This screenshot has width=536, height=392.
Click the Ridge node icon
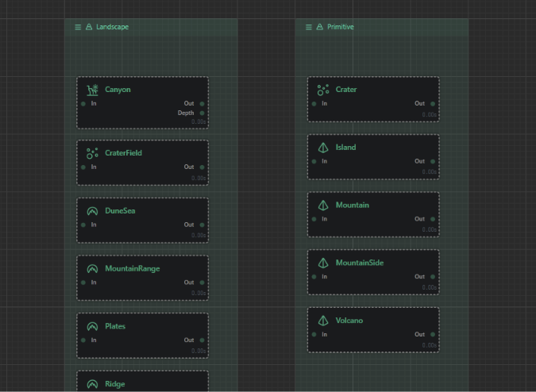click(92, 384)
